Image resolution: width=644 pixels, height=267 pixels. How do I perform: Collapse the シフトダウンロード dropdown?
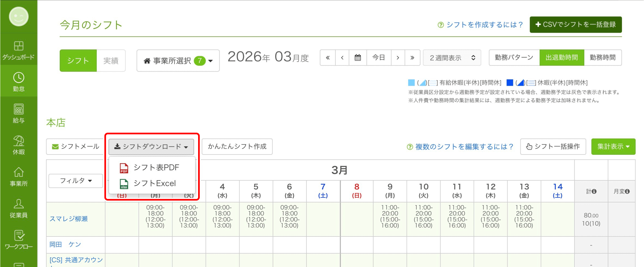[x=151, y=147]
